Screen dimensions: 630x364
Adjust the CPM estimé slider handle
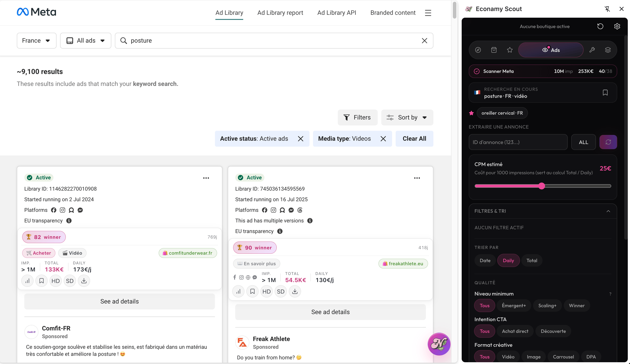click(x=542, y=186)
